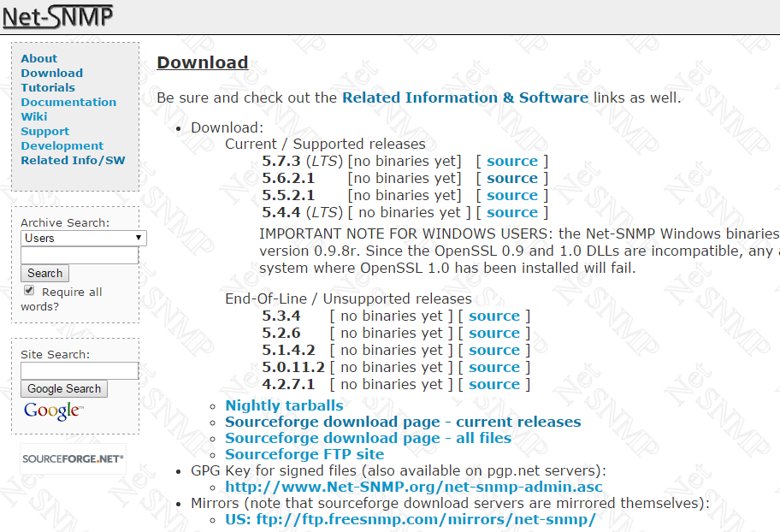Click the 5.7.3 version number
This screenshot has width=780, height=532.
tap(281, 162)
